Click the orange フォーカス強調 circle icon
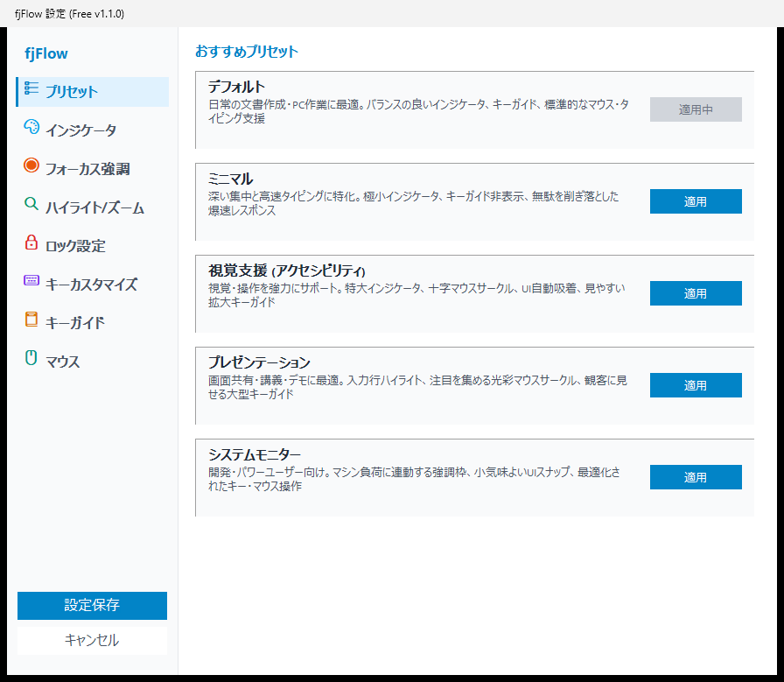Screen dimensions: 784x682 point(31,165)
